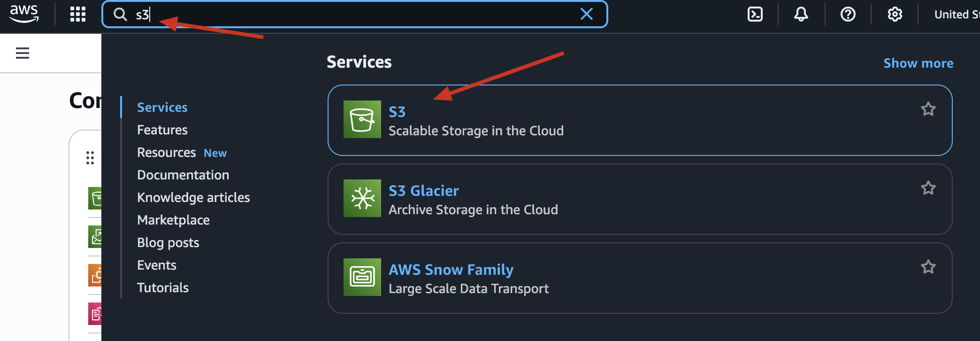Screen dimensions: 980x341
Task: Open the services grid menu icon
Action: point(78,14)
